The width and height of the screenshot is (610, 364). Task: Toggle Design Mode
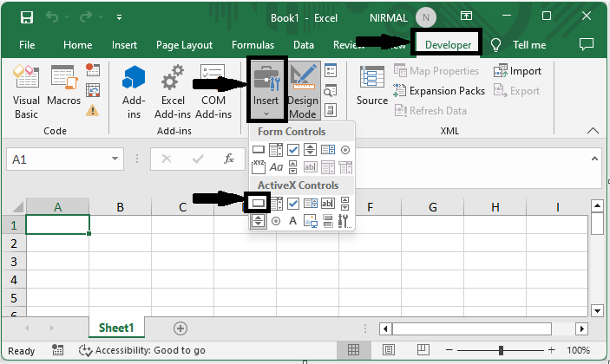pos(303,91)
